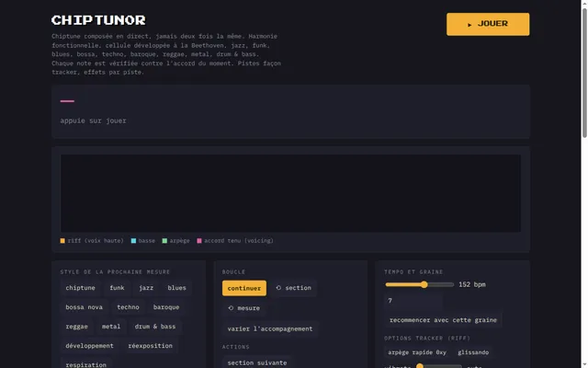Viewport: 588px width, 368px height.
Task: Select the chiptune style
Action: (x=80, y=288)
